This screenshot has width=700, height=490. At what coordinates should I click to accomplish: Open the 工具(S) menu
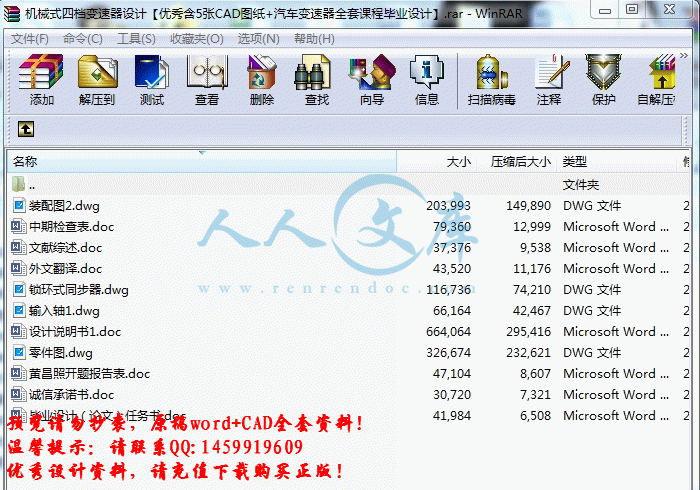click(136, 39)
